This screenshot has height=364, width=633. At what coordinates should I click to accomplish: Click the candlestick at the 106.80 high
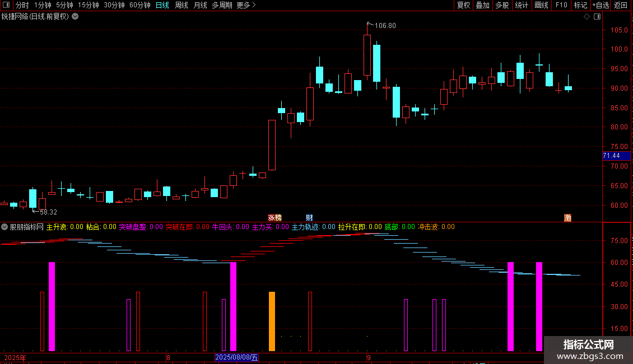tap(367, 55)
